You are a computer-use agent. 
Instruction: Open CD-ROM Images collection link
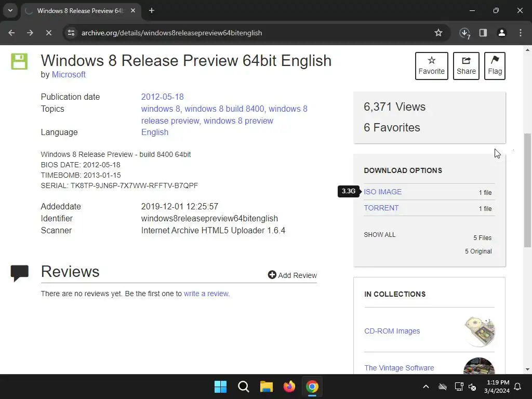(392, 331)
